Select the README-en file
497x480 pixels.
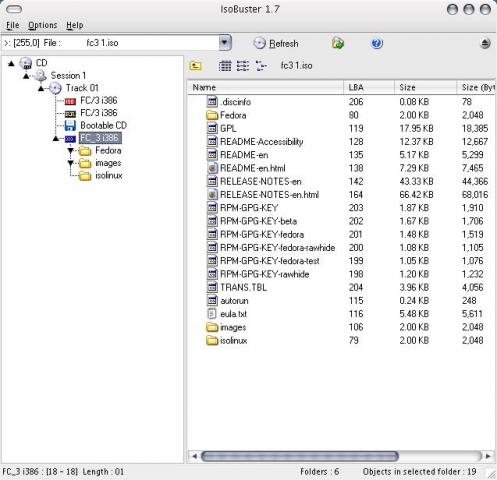(x=244, y=155)
